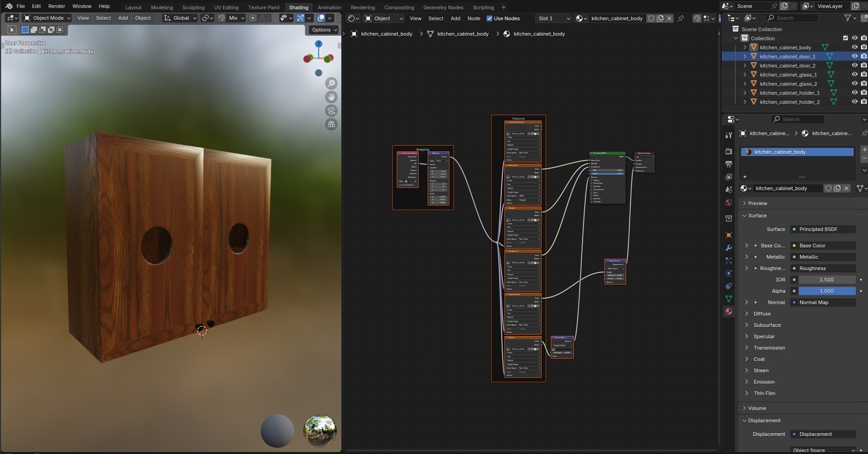
Task: Hide kitchen_cabinet_body with its eye icon
Action: (x=854, y=47)
